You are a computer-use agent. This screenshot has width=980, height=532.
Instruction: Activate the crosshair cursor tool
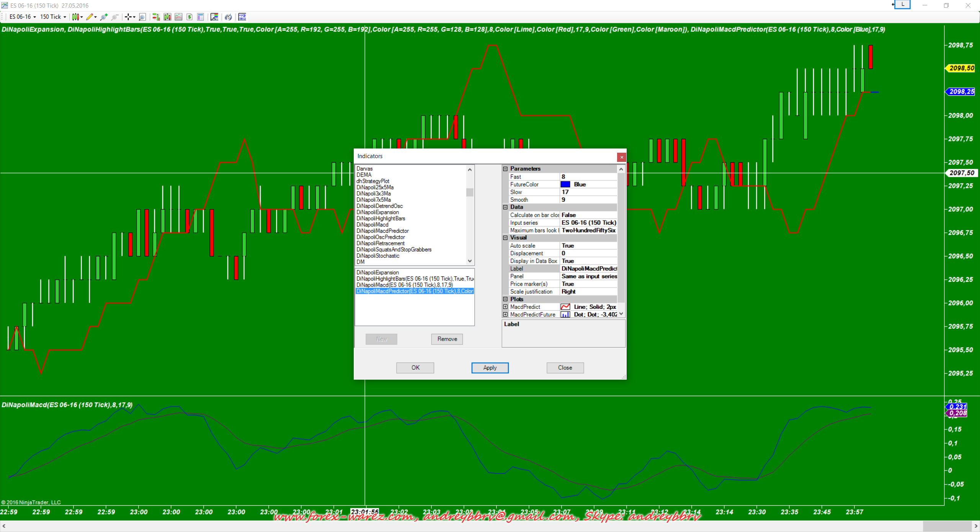click(x=128, y=17)
